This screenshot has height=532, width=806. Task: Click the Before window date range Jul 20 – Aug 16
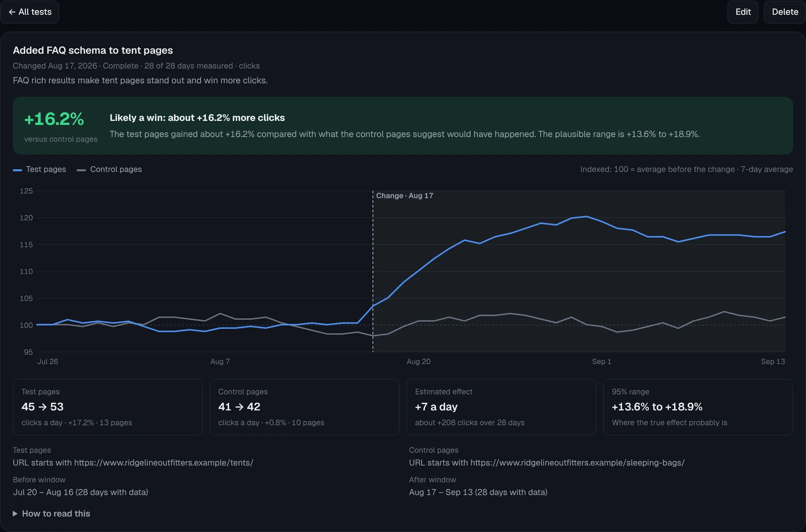coord(81,492)
